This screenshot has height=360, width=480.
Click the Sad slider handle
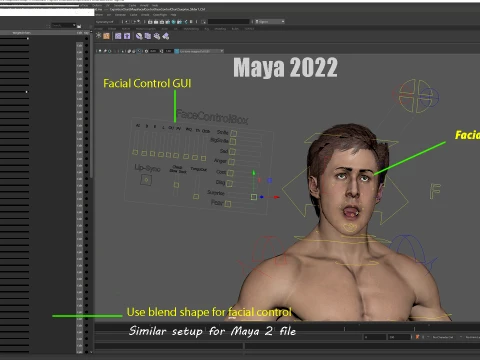(x=232, y=152)
